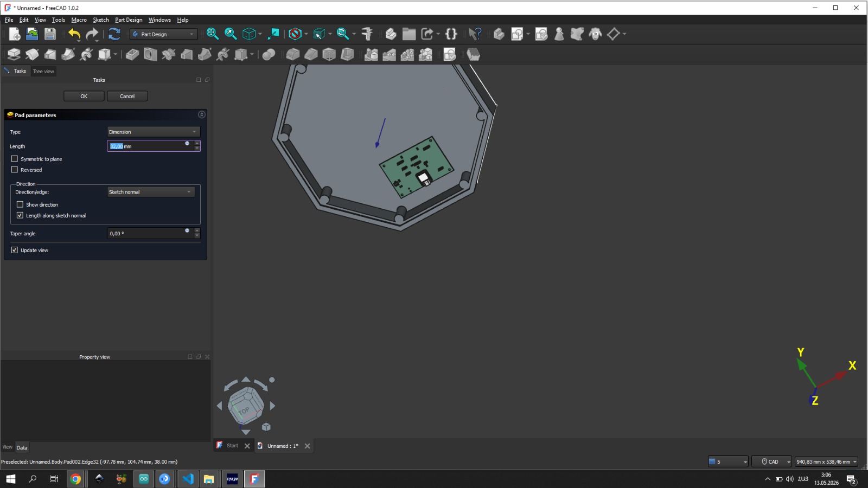Open the File menu
Viewport: 868px width, 488px height.
coord(9,20)
